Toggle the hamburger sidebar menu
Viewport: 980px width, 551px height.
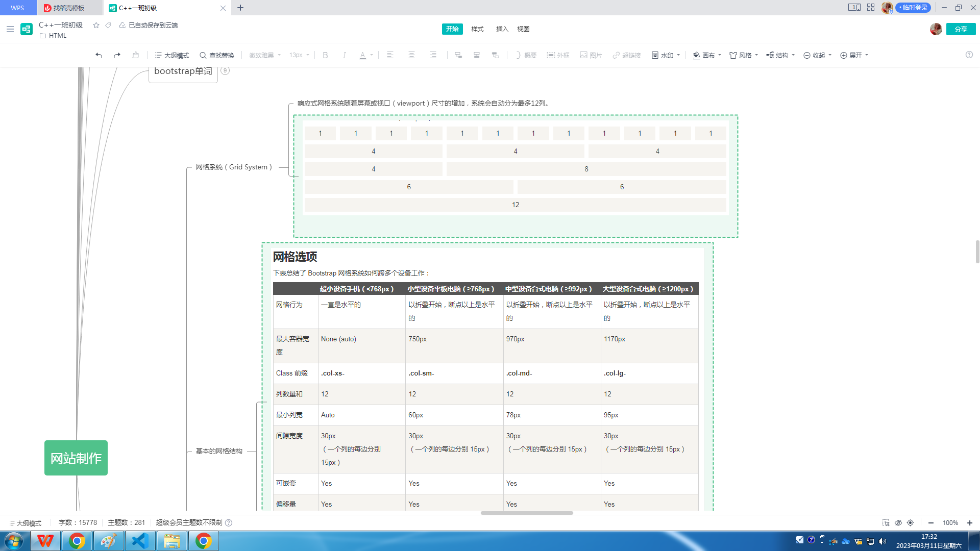click(10, 29)
